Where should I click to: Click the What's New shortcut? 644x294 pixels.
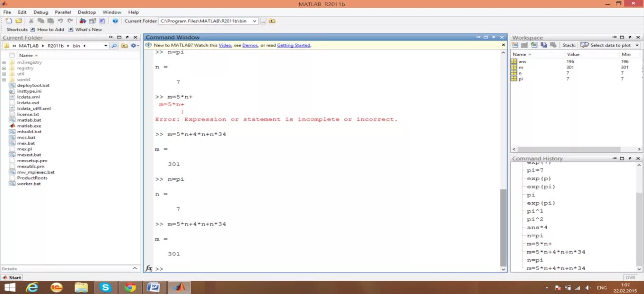coord(85,29)
